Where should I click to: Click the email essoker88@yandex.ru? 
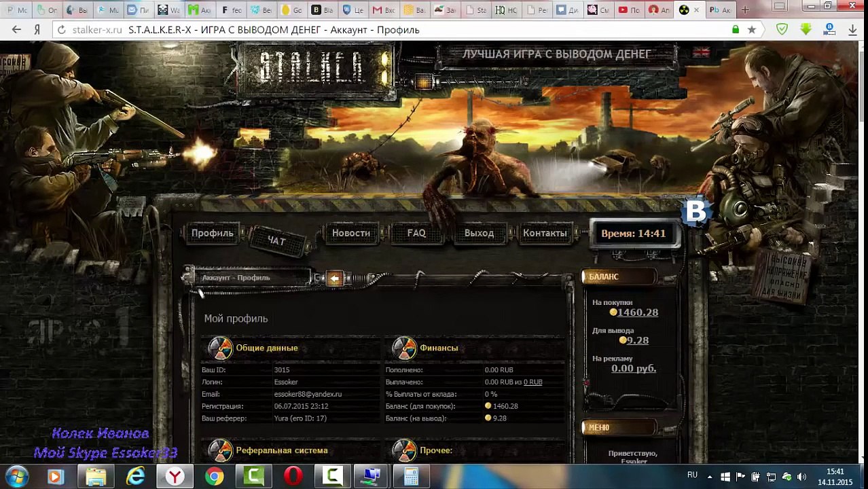tap(308, 394)
